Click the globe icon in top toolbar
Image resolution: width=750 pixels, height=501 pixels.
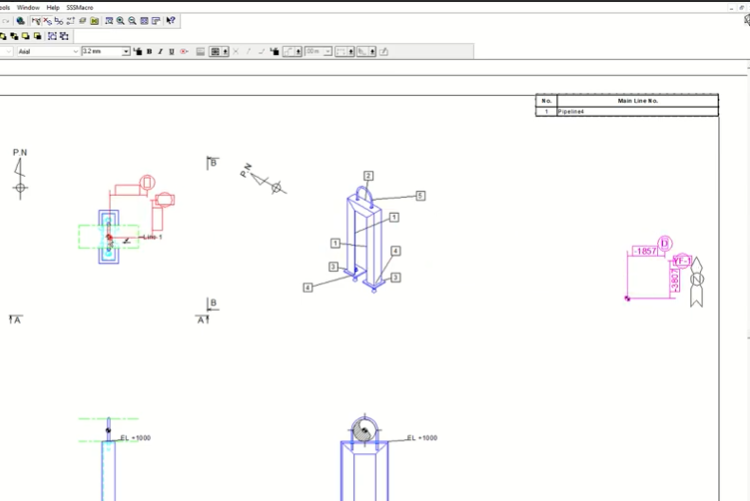pyautogui.click(x=20, y=21)
